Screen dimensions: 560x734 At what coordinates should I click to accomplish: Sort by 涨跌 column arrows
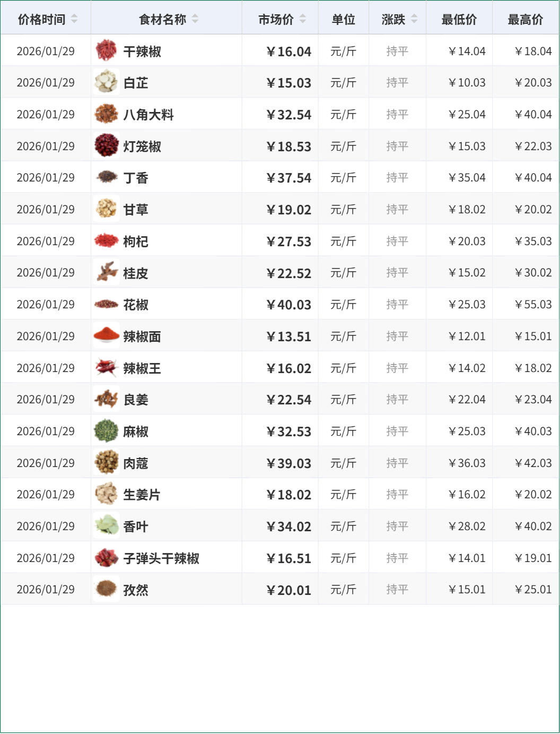tap(414, 19)
